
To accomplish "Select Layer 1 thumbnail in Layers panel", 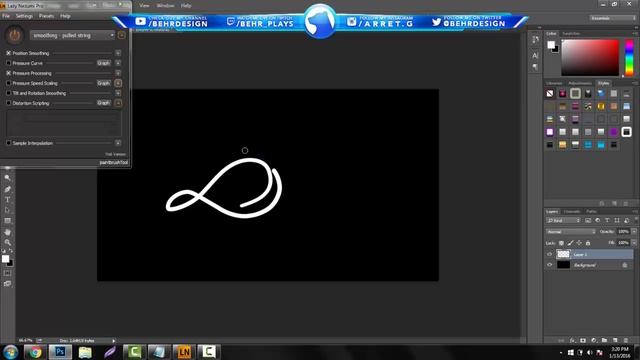I will point(563,254).
